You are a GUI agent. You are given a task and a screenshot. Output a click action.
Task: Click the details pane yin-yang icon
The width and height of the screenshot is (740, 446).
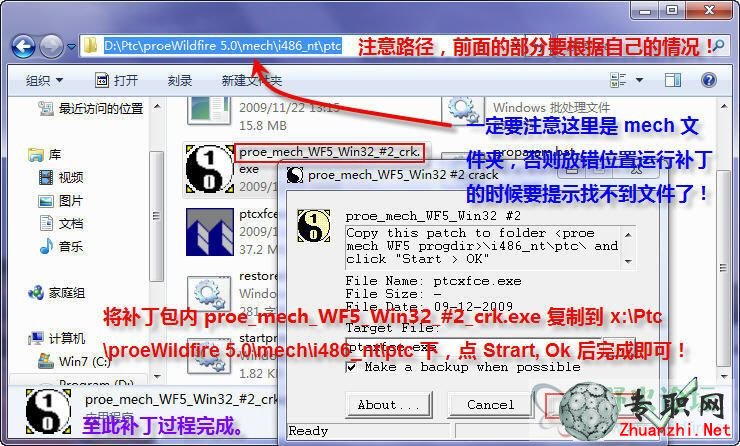(48, 412)
